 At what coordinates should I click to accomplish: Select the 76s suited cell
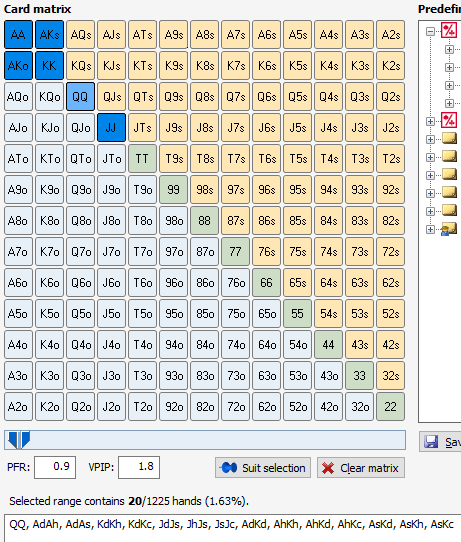point(266,252)
